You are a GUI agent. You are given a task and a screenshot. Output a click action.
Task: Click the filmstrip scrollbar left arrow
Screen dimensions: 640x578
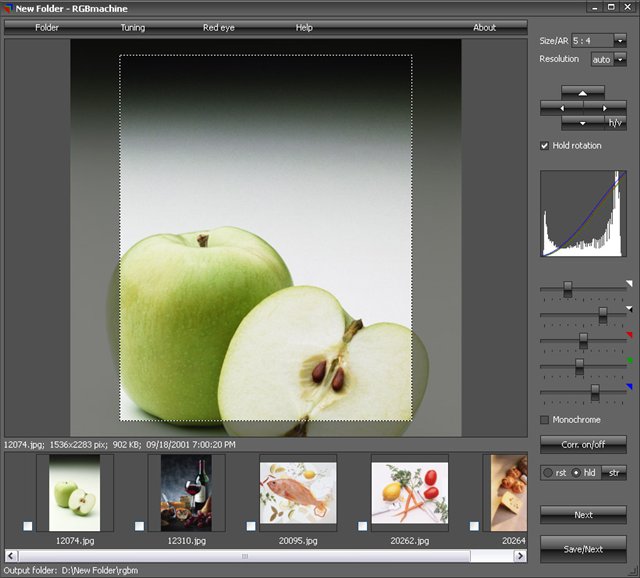[x=11, y=555]
